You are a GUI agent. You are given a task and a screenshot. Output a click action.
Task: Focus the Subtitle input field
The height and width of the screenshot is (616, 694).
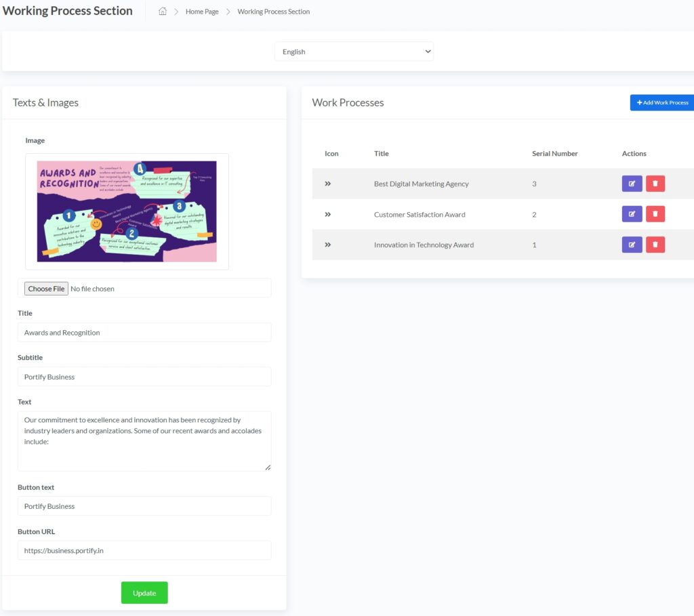[x=144, y=377]
